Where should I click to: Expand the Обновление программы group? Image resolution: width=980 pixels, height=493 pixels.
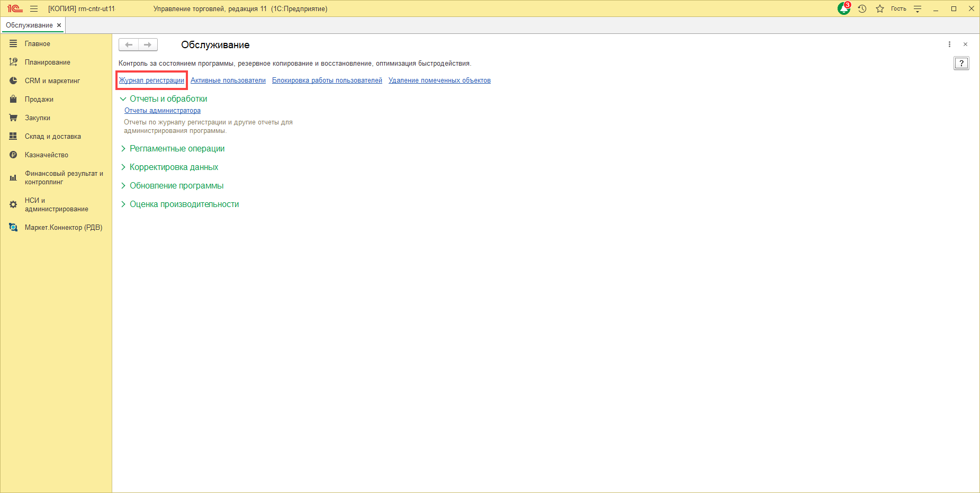pos(172,185)
